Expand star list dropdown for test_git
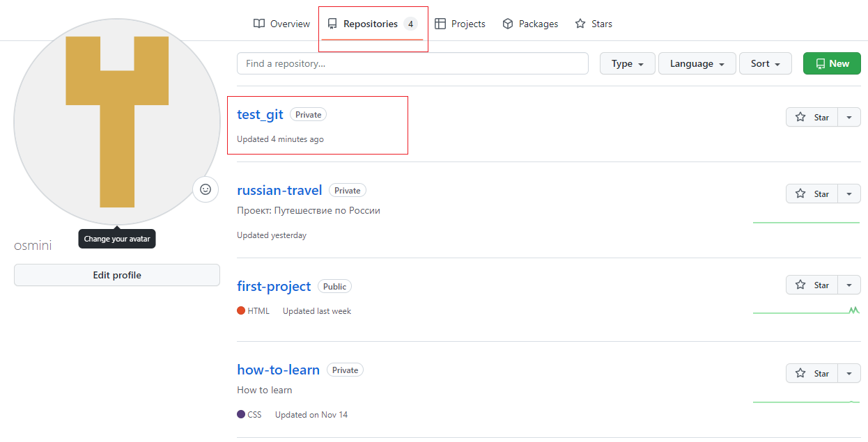The width and height of the screenshot is (868, 442). tap(848, 117)
